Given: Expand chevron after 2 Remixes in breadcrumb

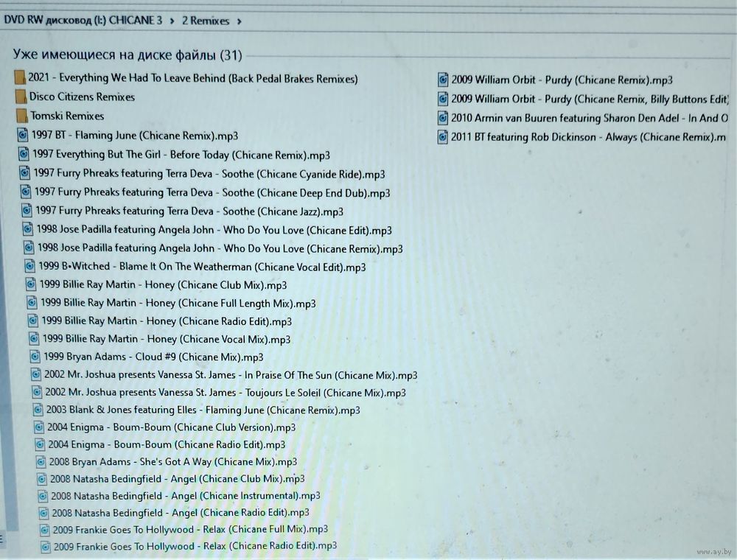Looking at the screenshot, I should coord(240,21).
